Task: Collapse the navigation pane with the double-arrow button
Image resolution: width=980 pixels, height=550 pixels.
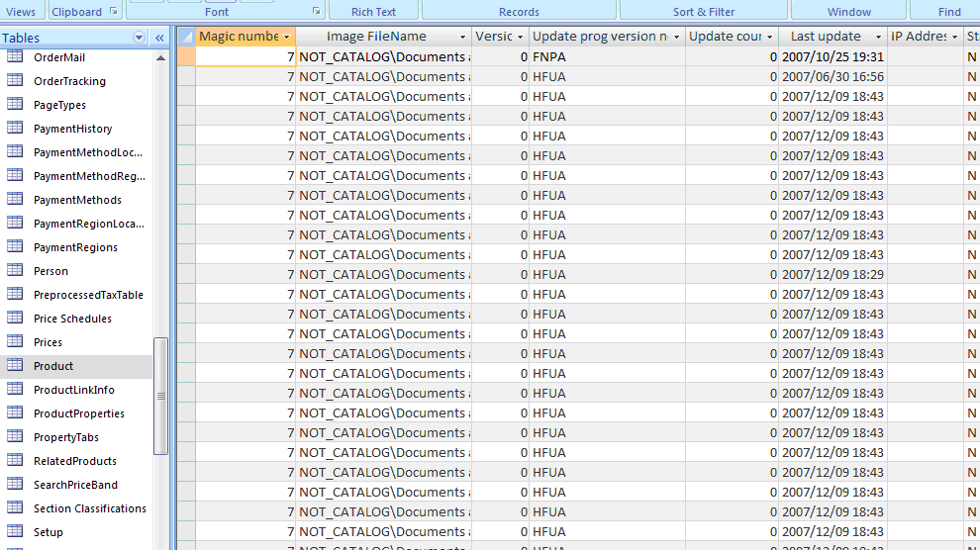Action: [160, 38]
